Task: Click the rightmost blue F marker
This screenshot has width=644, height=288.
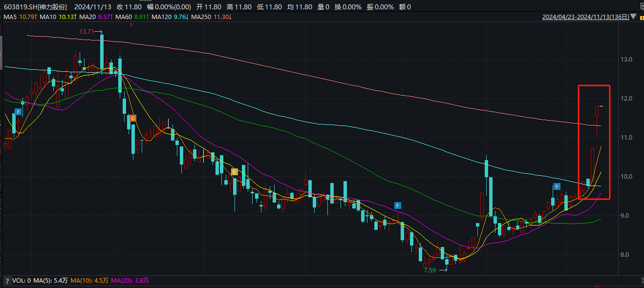Action: click(557, 186)
